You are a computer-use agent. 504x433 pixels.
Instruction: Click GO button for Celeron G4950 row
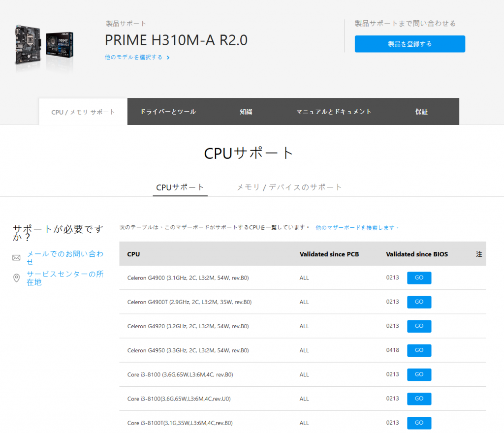click(419, 350)
